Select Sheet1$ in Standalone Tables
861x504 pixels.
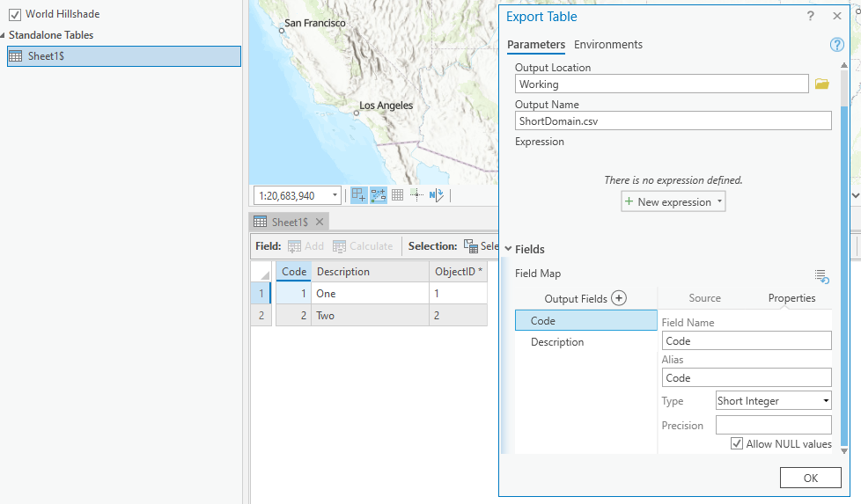point(124,56)
